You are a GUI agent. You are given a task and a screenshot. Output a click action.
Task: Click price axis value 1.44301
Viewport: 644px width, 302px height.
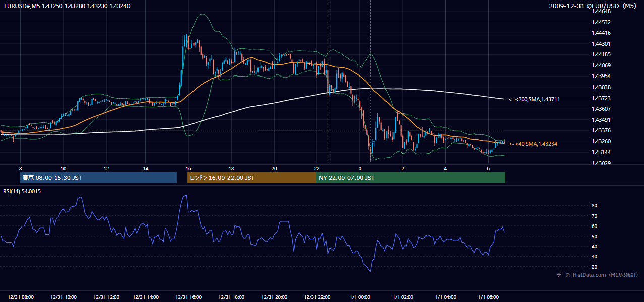click(x=601, y=44)
